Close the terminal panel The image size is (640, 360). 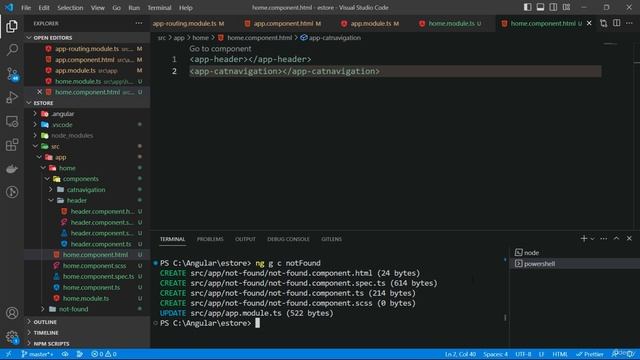[x=629, y=238]
